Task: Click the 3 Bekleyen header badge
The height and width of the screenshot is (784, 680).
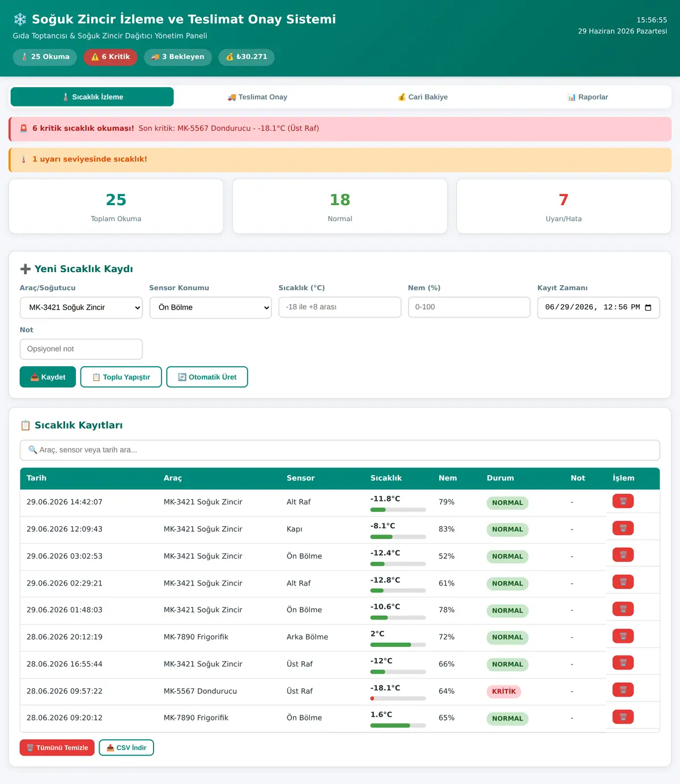Action: [x=178, y=57]
